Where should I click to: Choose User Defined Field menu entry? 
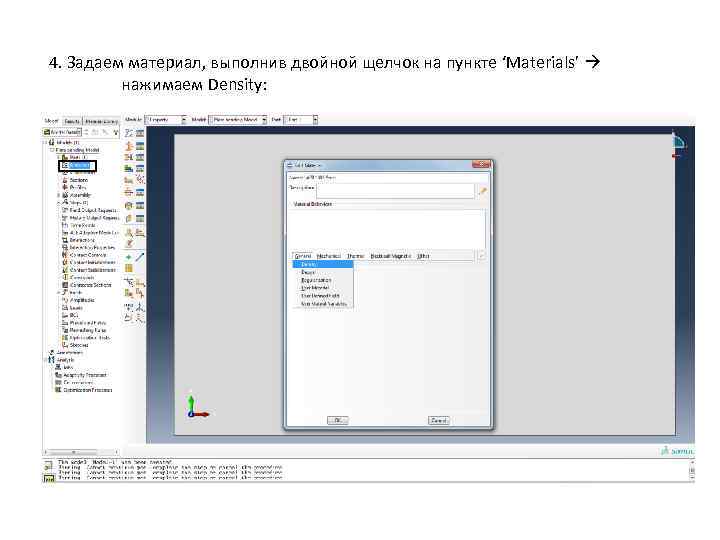coord(323,296)
